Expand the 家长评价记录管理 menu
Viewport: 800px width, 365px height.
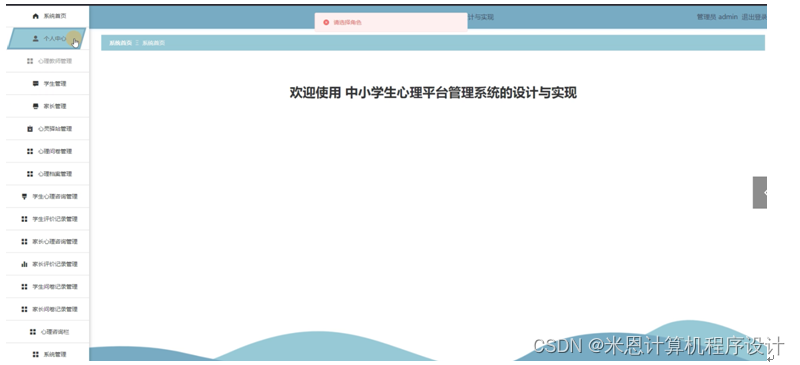click(x=48, y=264)
